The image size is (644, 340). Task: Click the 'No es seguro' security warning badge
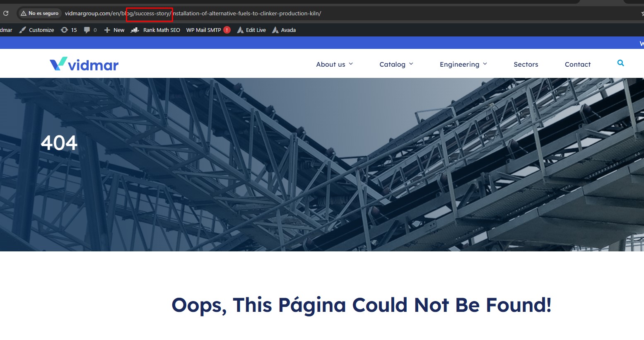click(x=40, y=13)
